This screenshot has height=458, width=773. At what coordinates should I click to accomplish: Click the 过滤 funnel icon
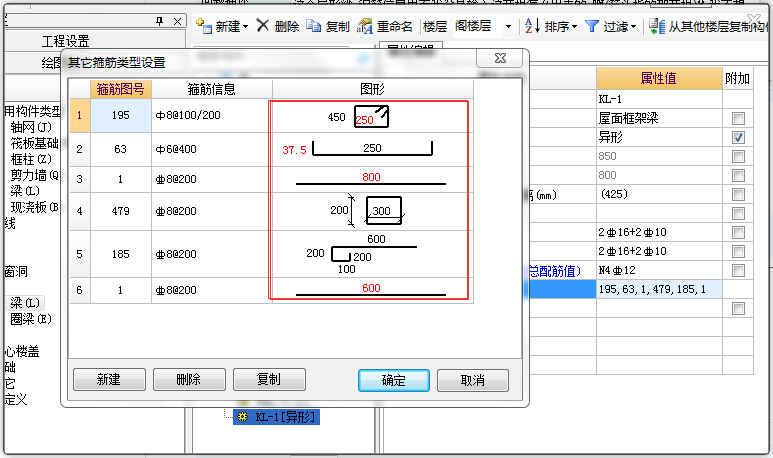point(592,26)
